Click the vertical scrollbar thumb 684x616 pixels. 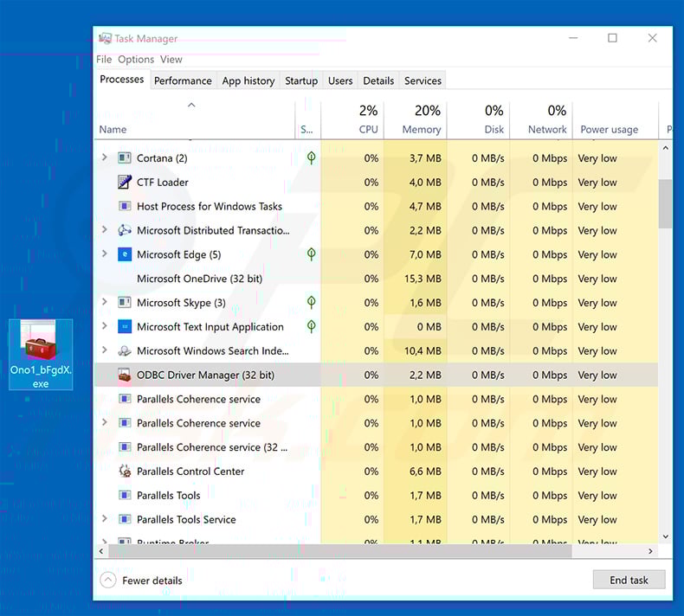click(665, 203)
